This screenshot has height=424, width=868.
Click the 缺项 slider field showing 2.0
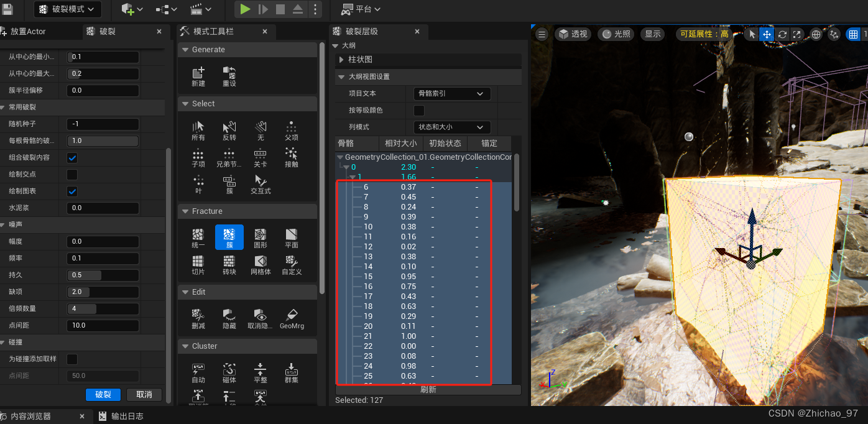point(103,292)
